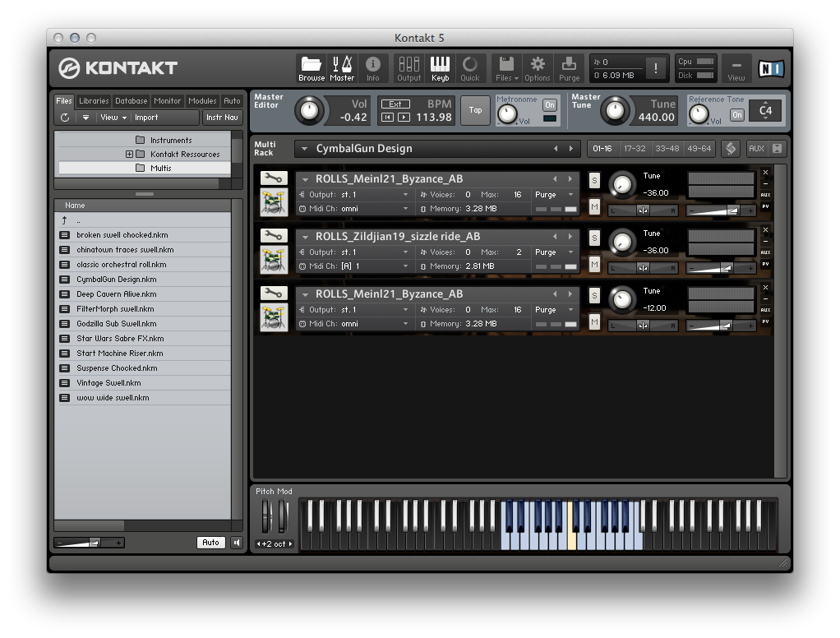This screenshot has width=840, height=638.
Task: Open Midi Ch dropdown of Zildjian19 instrument
Action: point(405,266)
